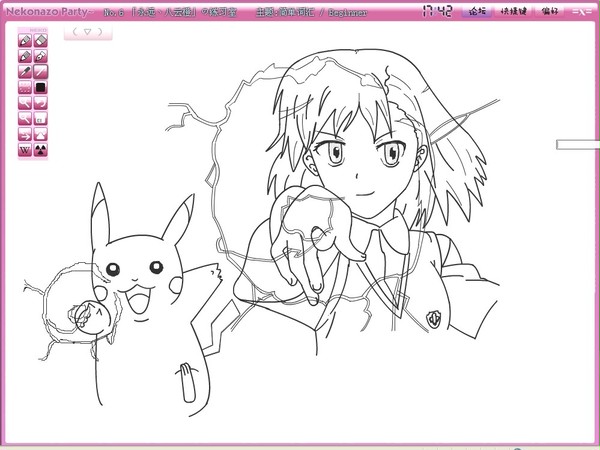
Task: Click the right chevron in the top navigator
Action: pos(100,32)
